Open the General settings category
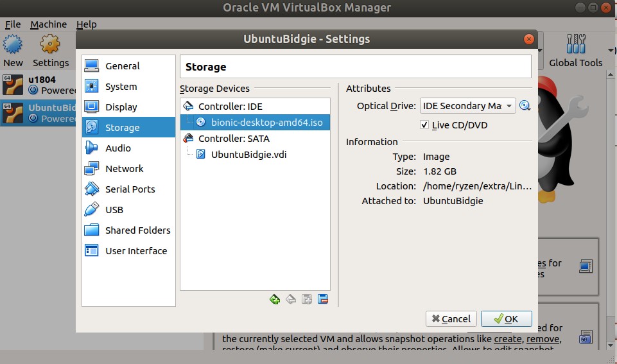617x364 pixels. (x=128, y=66)
